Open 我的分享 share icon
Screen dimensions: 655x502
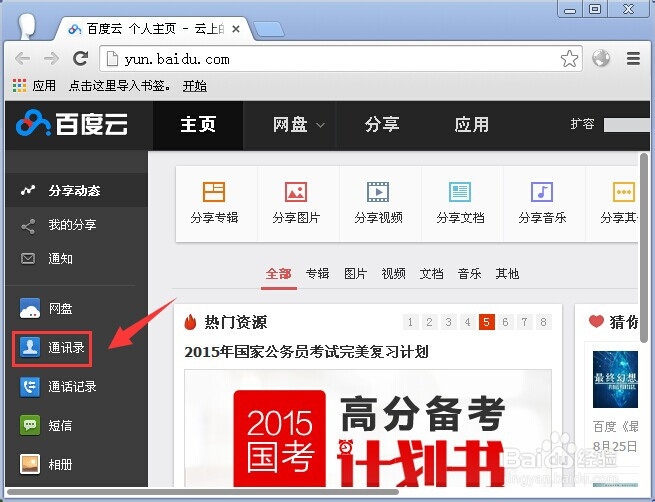click(28, 226)
